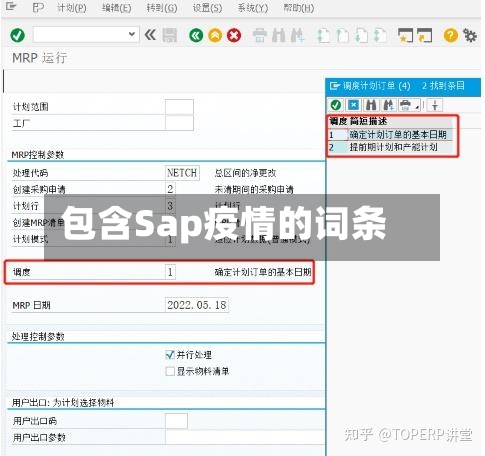Click the MRP 日期 field 2022.05.18
Image resolution: width=485 pixels, height=456 pixels.
pyautogui.click(x=197, y=305)
